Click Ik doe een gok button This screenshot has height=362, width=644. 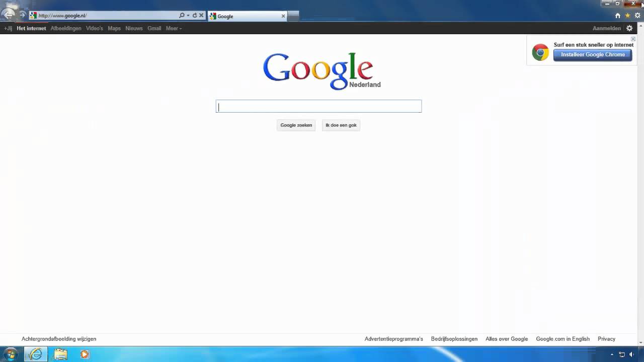[x=341, y=125]
